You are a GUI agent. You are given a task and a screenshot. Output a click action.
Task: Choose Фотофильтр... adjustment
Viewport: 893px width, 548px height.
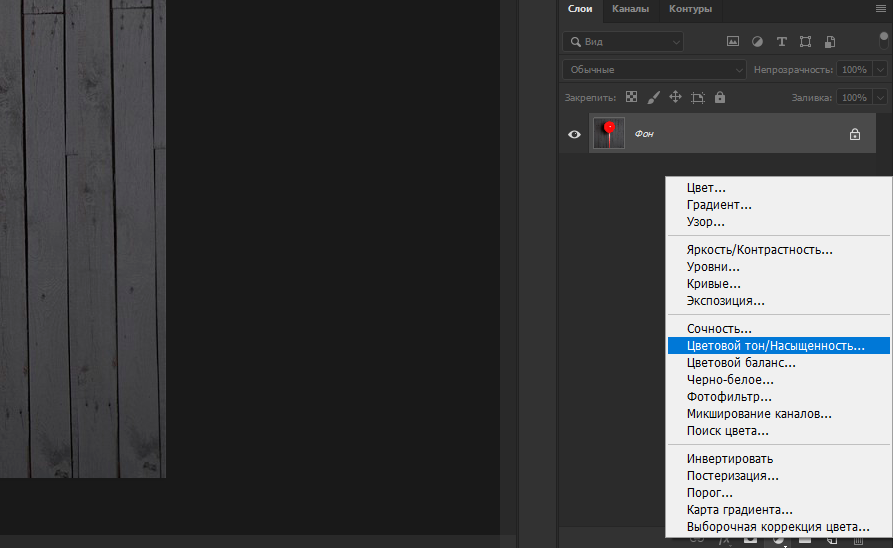pyautogui.click(x=779, y=397)
